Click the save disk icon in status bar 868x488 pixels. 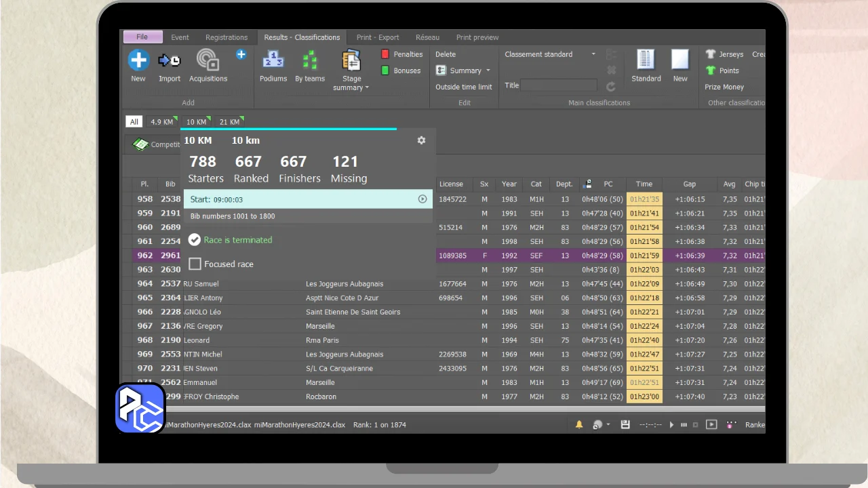coord(625,425)
